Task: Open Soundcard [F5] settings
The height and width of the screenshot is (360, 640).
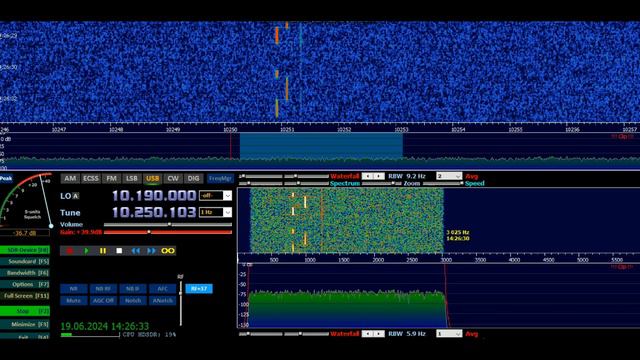Action: [x=24, y=261]
